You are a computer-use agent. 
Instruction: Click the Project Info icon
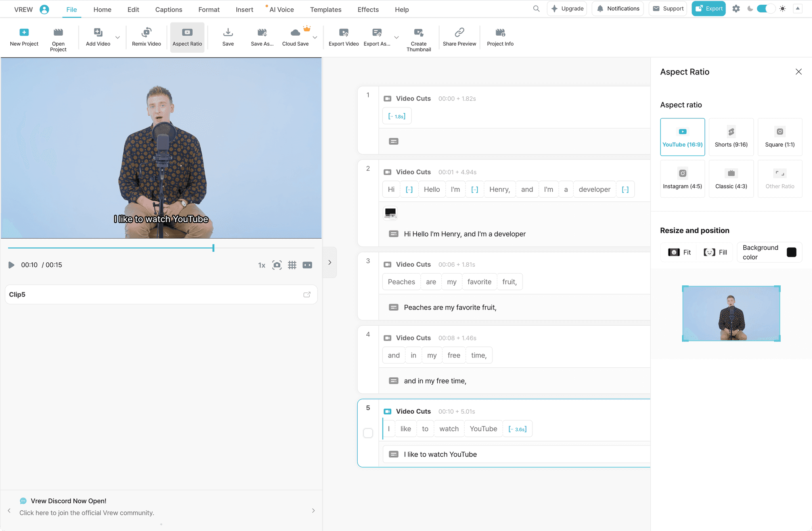coord(500,32)
